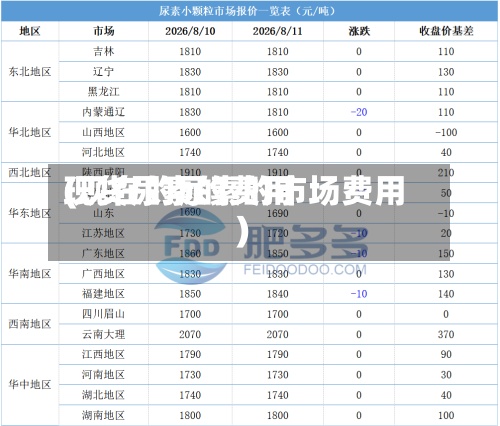Click the 130 basis in 广西地区 row
Screen dimensions: 500x426
tap(446, 274)
